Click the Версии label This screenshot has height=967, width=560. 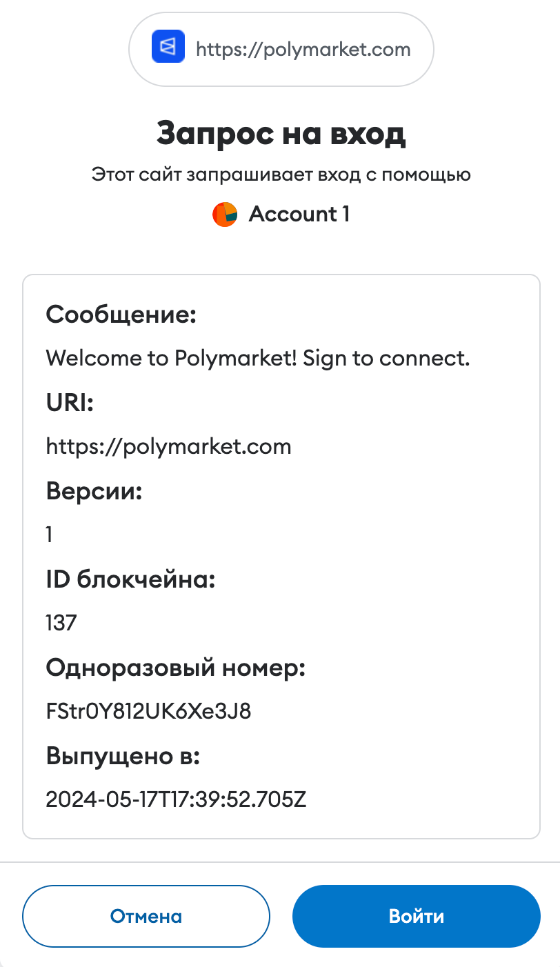click(x=94, y=492)
